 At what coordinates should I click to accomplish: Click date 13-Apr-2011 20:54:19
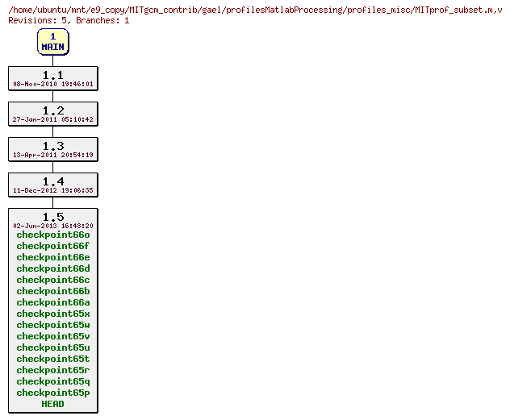click(53, 155)
